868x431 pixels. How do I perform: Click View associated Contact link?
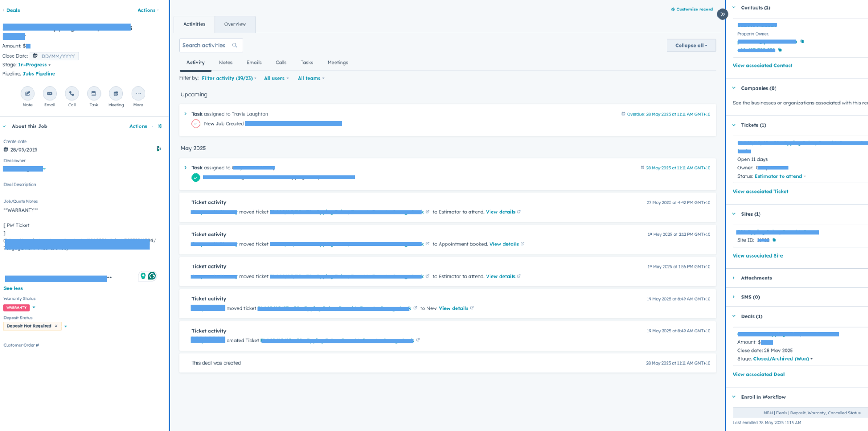[763, 66]
